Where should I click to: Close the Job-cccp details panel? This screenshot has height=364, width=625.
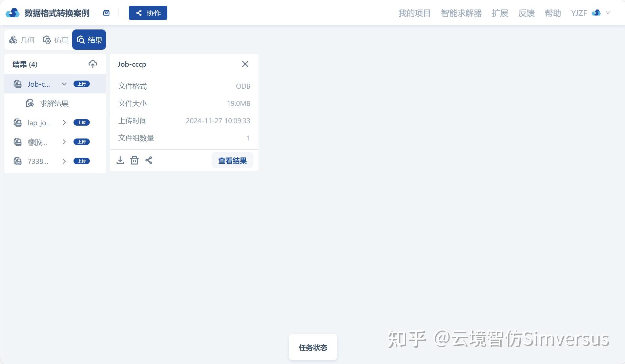pyautogui.click(x=245, y=64)
